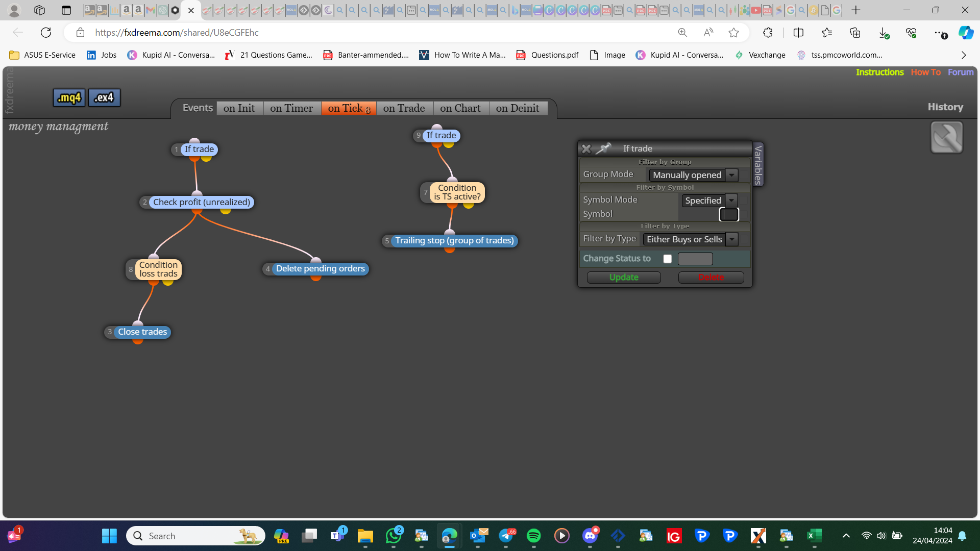This screenshot has width=980, height=551.
Task: Open File Explorer from the taskbar
Action: 365,536
